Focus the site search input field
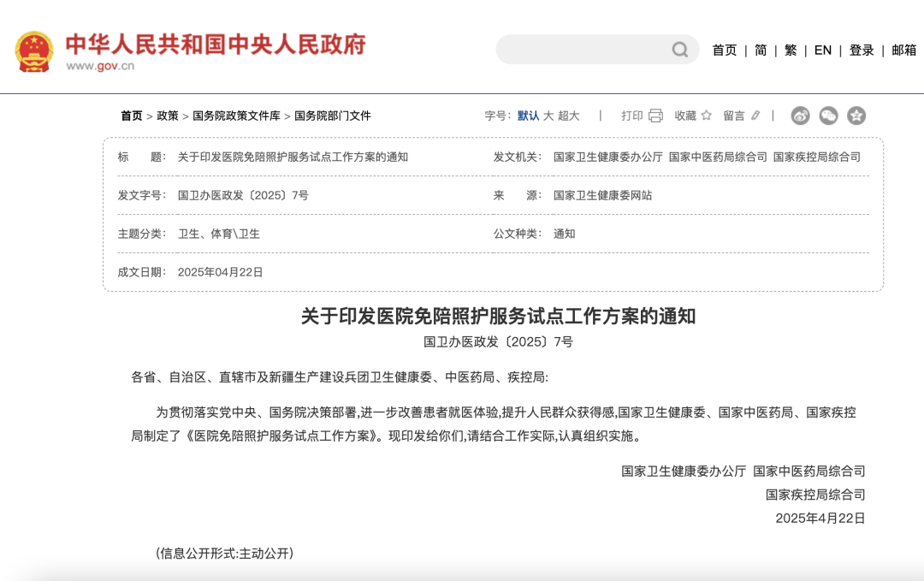 pos(582,50)
